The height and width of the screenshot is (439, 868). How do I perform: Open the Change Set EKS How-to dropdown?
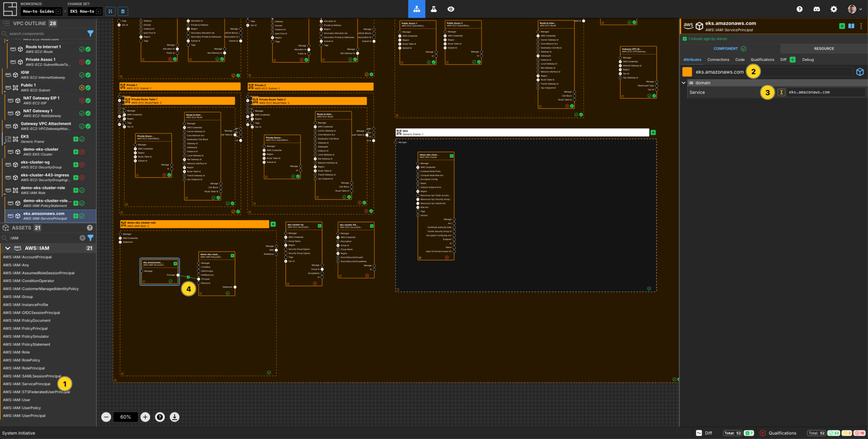point(85,11)
